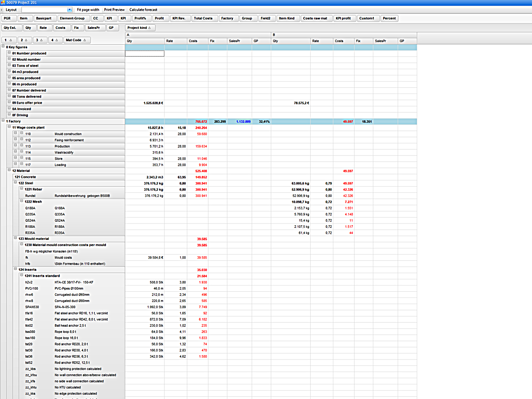
Task: Click the Rate column header under group A
Action: coord(176,41)
